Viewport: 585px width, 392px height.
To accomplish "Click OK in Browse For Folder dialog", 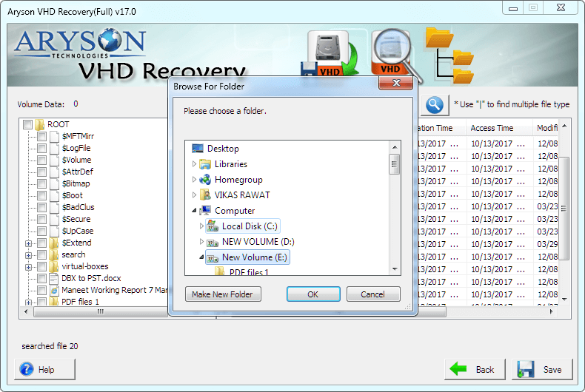I will pyautogui.click(x=313, y=294).
